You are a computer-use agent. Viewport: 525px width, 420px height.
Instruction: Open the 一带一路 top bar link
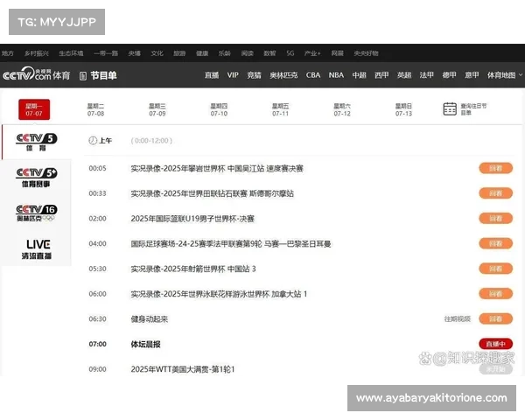[x=106, y=53]
